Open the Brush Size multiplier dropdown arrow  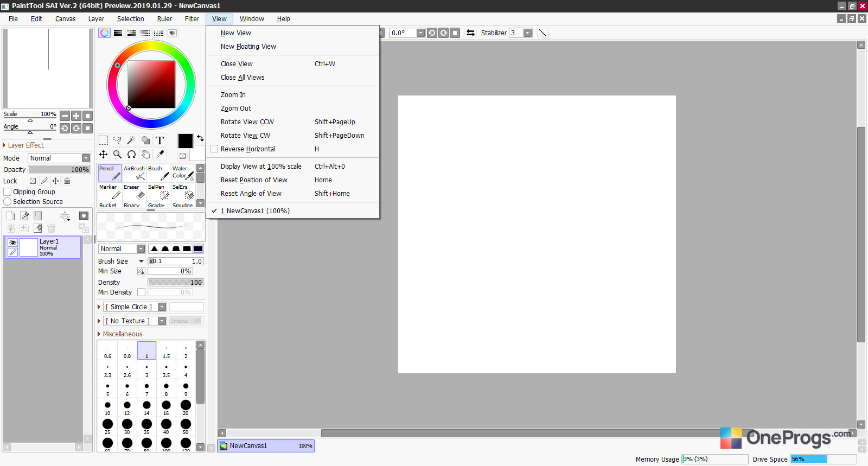coord(141,261)
